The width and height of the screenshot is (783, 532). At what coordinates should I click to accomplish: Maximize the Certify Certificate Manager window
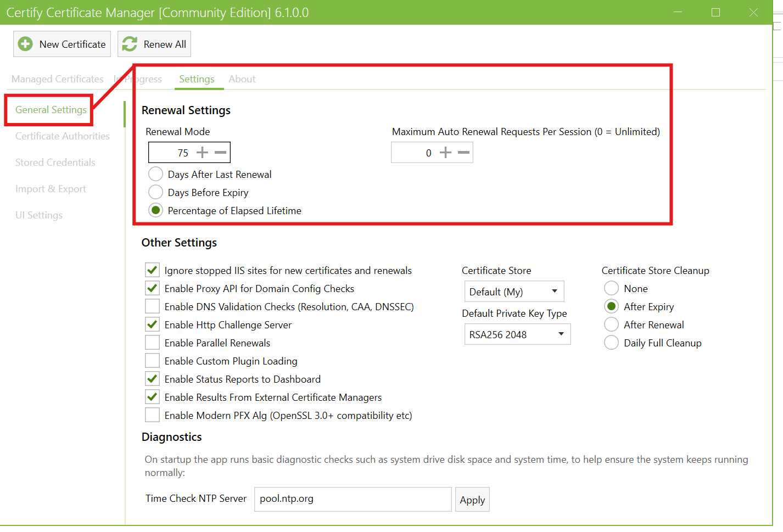point(715,12)
